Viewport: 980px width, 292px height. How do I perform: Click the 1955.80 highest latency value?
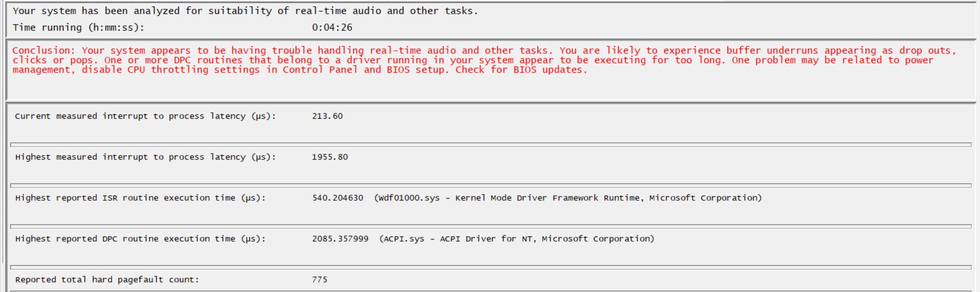(x=330, y=157)
